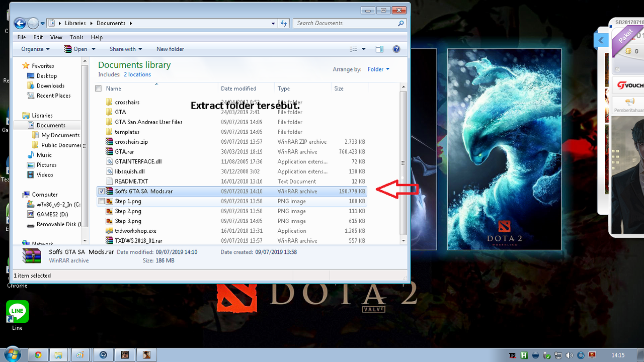Select libsquish.dll in file list
Viewport: 644px width, 362px height.
tap(130, 171)
